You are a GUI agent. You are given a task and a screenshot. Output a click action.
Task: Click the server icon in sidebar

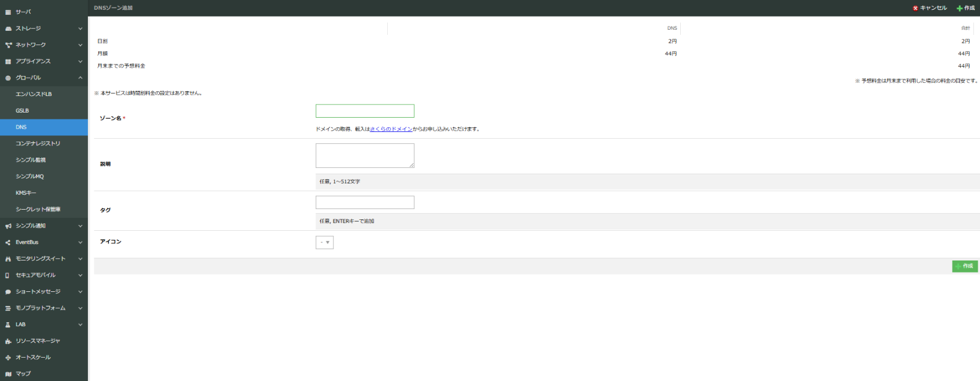click(8, 12)
